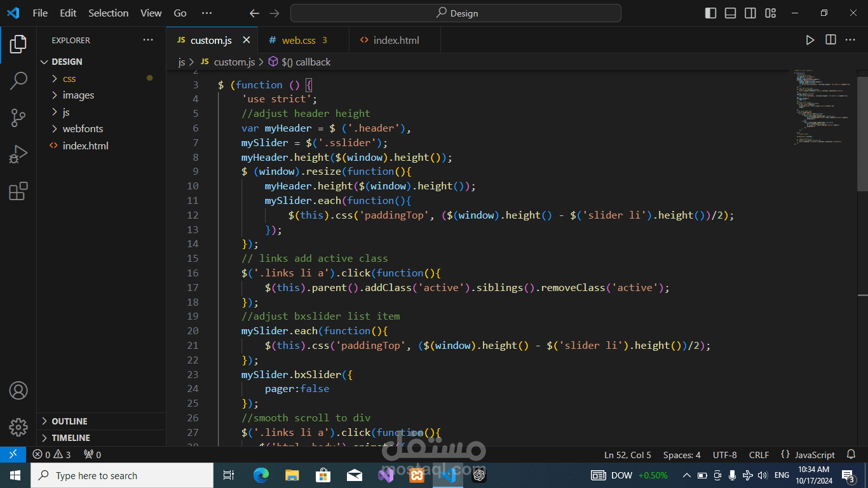The height and width of the screenshot is (488, 868).
Task: Click the Design command center search box
Action: pyautogui.click(x=456, y=13)
